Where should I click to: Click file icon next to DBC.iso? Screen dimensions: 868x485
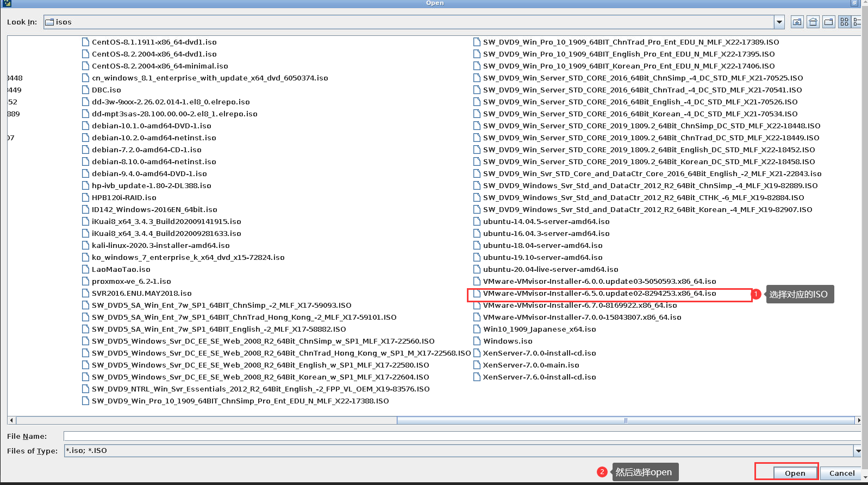pos(85,90)
